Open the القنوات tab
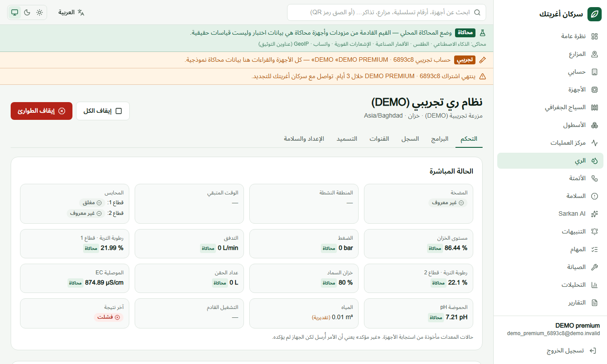Image resolution: width=607 pixels, height=364 pixels. (x=379, y=139)
